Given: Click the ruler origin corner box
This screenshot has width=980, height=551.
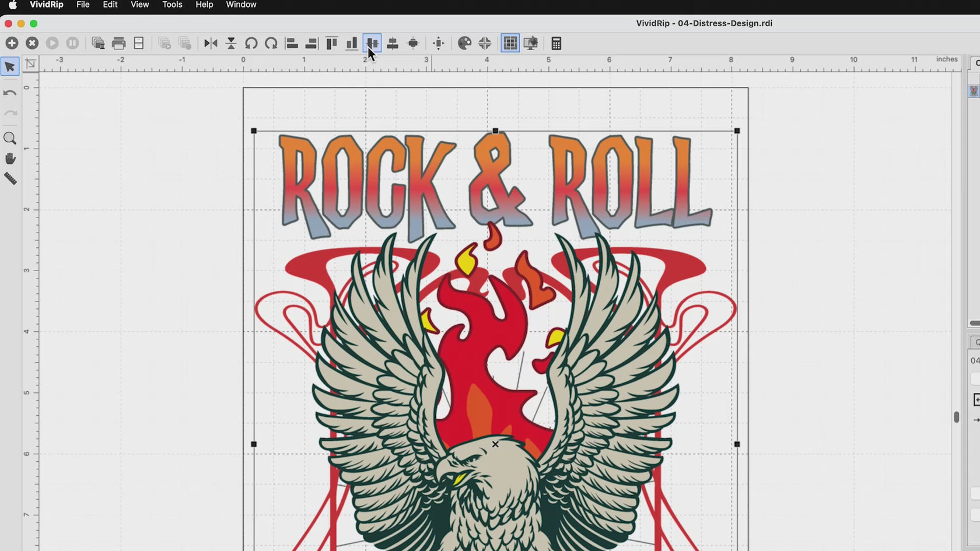Looking at the screenshot, I should pos(30,64).
